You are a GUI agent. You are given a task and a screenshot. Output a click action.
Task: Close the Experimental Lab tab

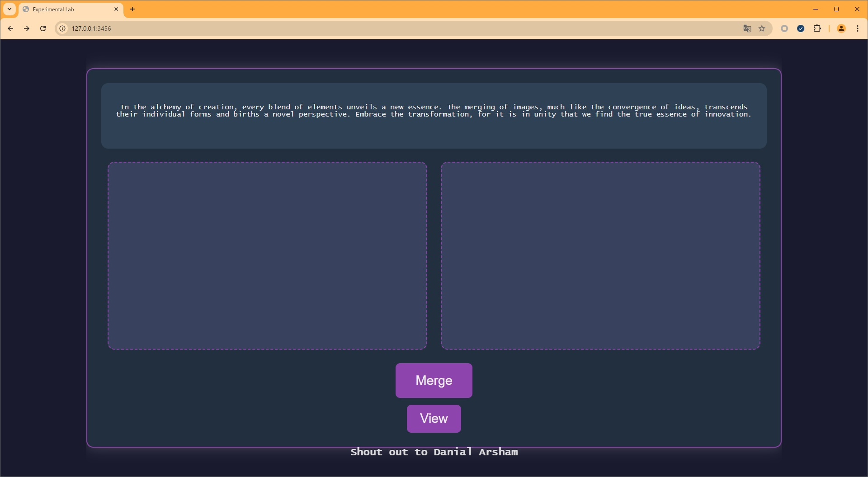click(x=116, y=9)
